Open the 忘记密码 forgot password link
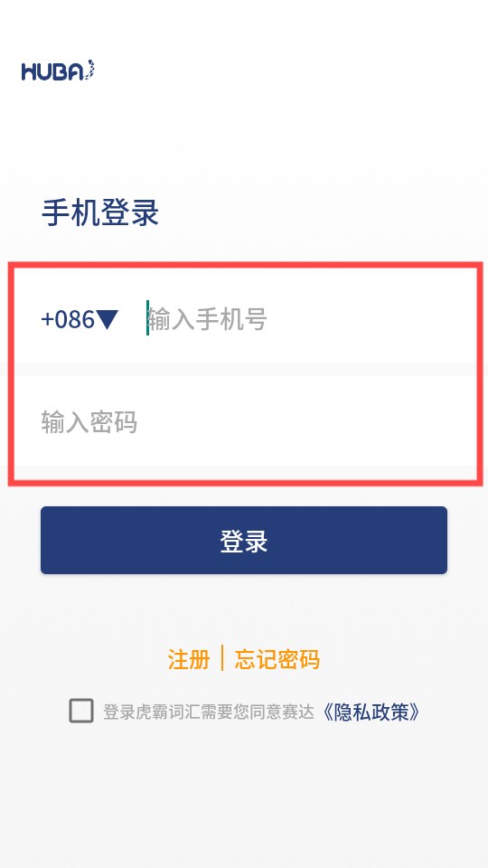The width and height of the screenshot is (488, 868). click(277, 659)
